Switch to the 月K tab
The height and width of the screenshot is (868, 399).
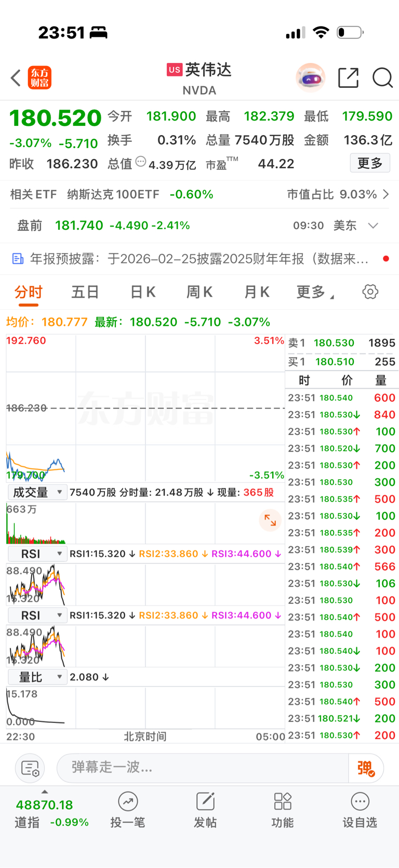[x=257, y=292]
